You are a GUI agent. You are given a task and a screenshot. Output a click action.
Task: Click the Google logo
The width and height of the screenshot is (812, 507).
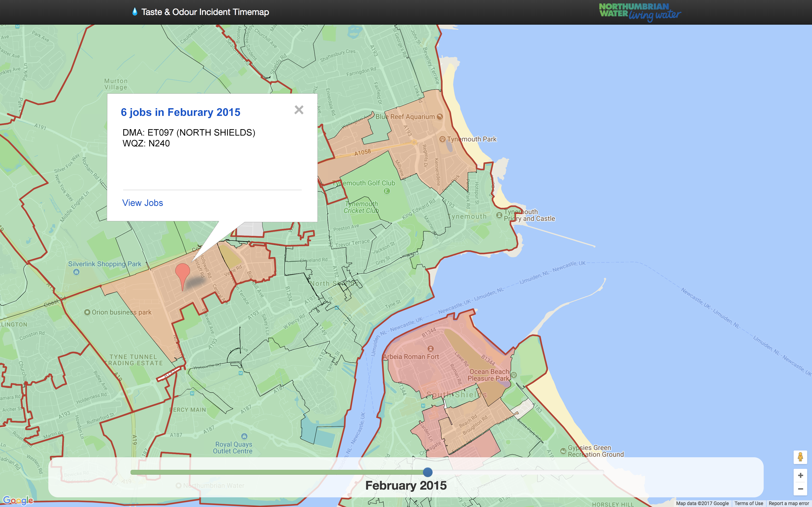18,500
